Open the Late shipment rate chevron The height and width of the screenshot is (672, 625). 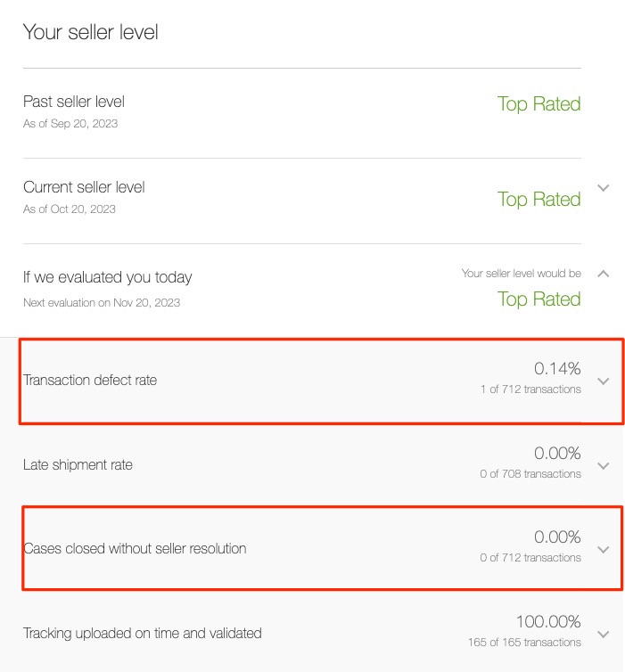pyautogui.click(x=604, y=465)
